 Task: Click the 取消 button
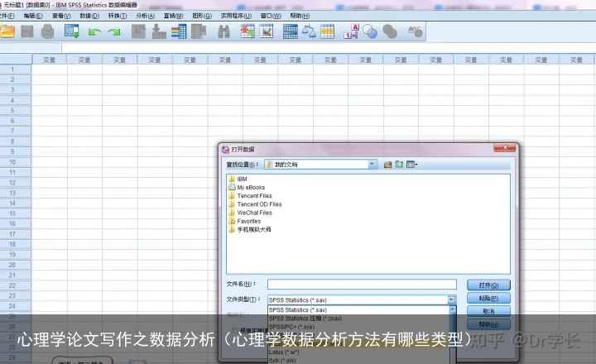click(488, 311)
